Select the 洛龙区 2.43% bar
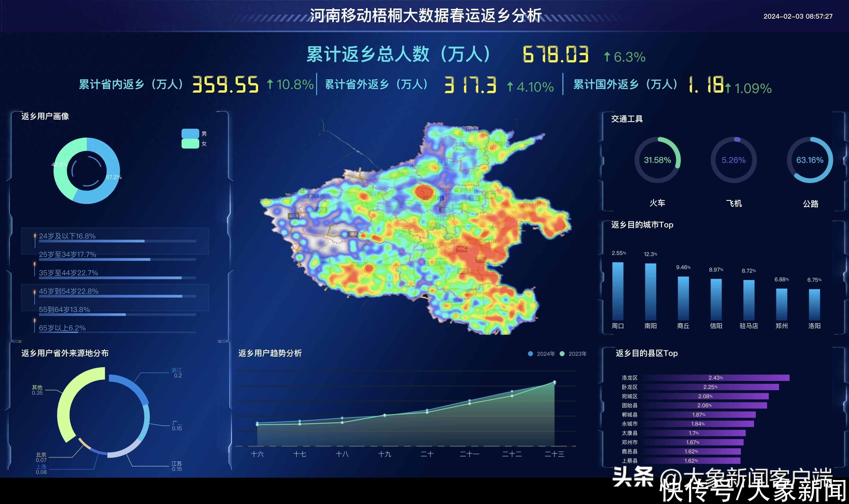The height and width of the screenshot is (504, 849). (x=716, y=378)
